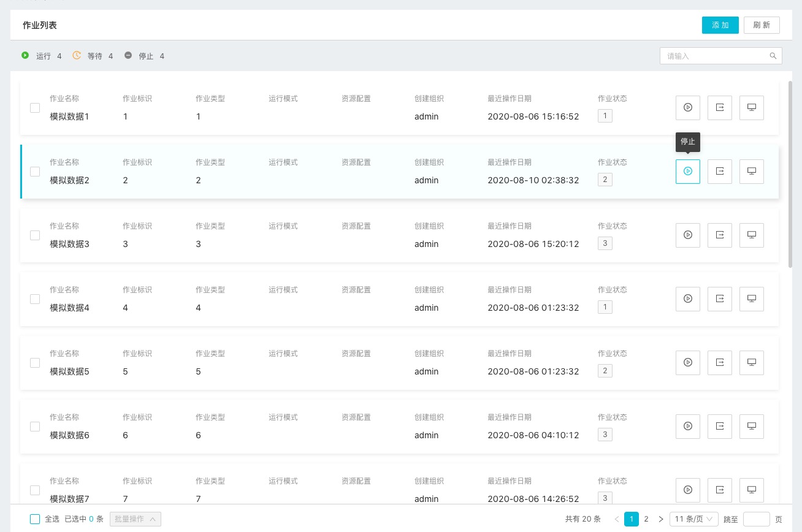Screen dimensions: 802x532
Task: Click the export icon for 模拟数据5
Action: [x=720, y=362]
